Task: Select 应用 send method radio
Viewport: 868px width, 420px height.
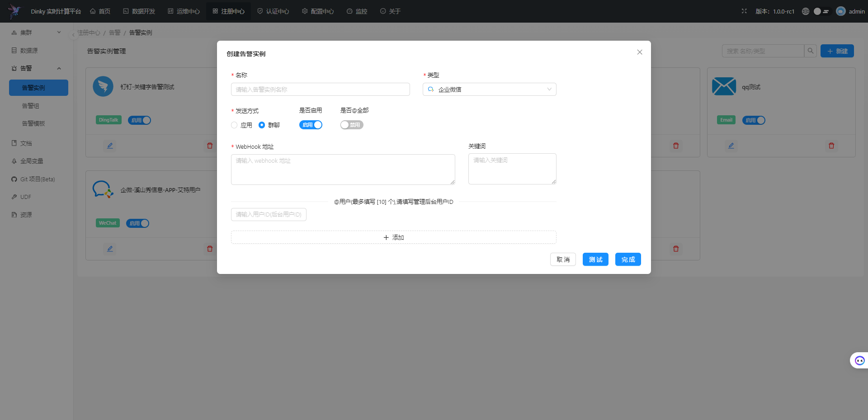Action: pos(234,125)
